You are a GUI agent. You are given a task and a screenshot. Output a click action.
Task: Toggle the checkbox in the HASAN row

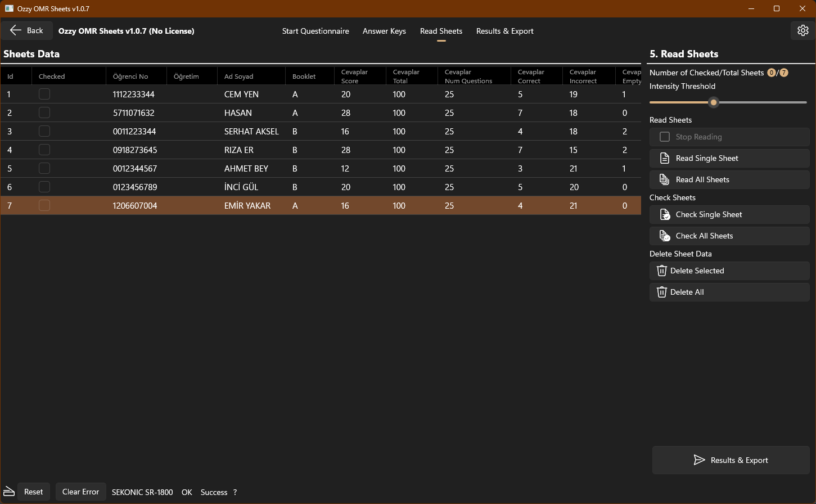click(x=44, y=112)
